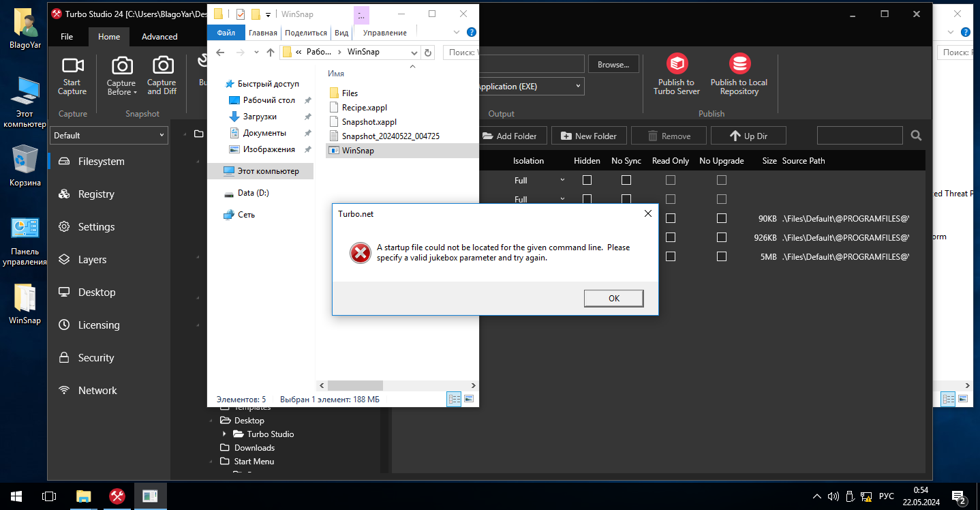Open the Licensing section in the sidebar
This screenshot has height=510, width=980.
pyautogui.click(x=99, y=325)
